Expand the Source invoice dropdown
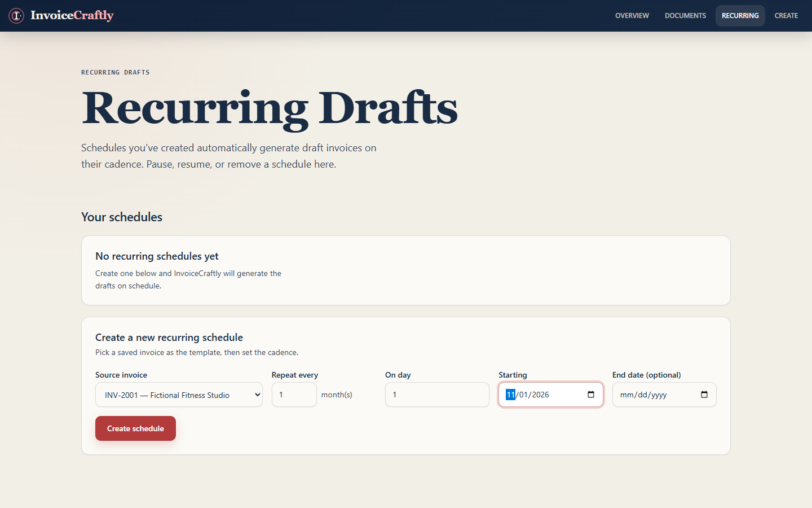 [x=179, y=395]
